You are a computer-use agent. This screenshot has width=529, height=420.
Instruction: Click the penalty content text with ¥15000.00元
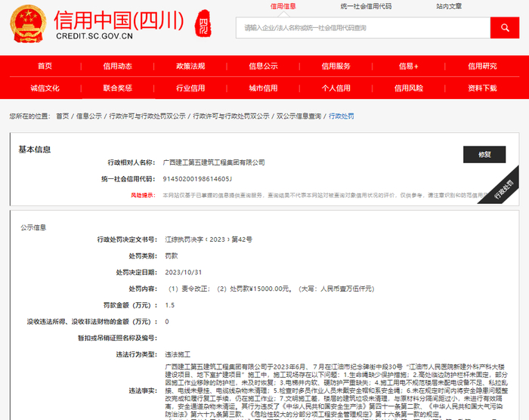point(271,289)
